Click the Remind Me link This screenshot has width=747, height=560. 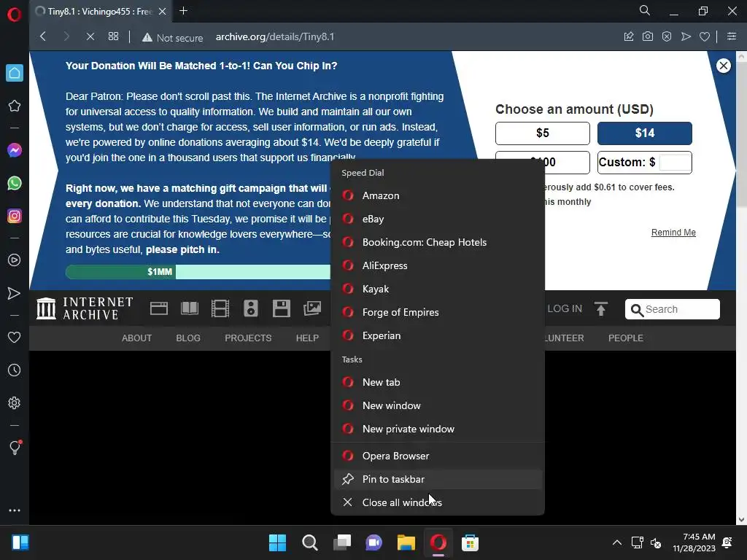tap(673, 233)
